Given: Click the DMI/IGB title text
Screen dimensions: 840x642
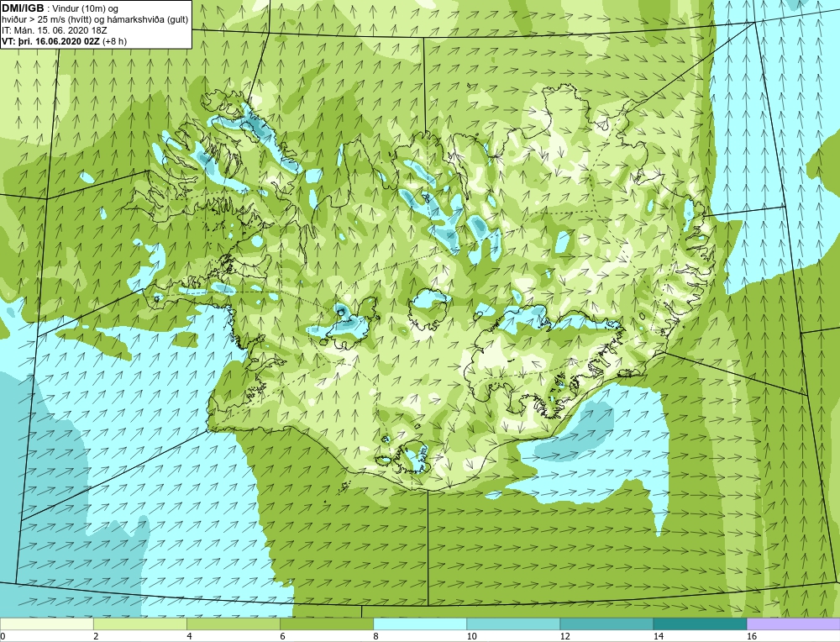Looking at the screenshot, I should (x=23, y=8).
